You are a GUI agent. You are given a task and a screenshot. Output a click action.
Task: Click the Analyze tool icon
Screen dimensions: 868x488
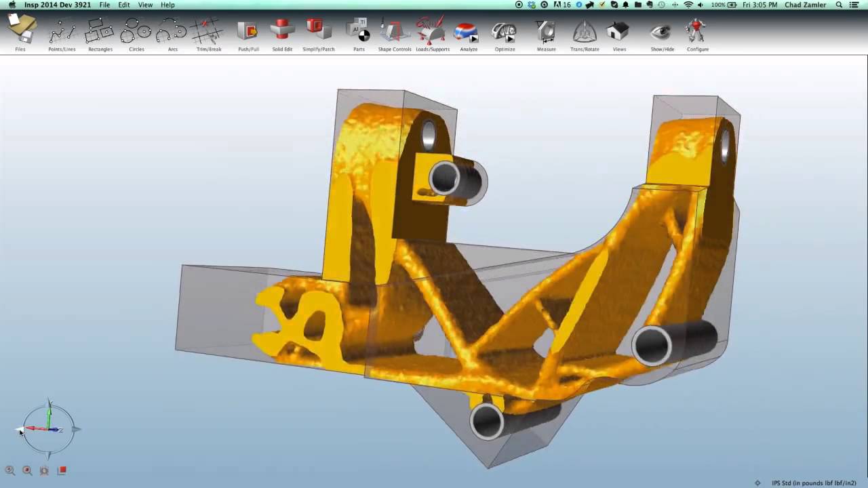click(468, 31)
